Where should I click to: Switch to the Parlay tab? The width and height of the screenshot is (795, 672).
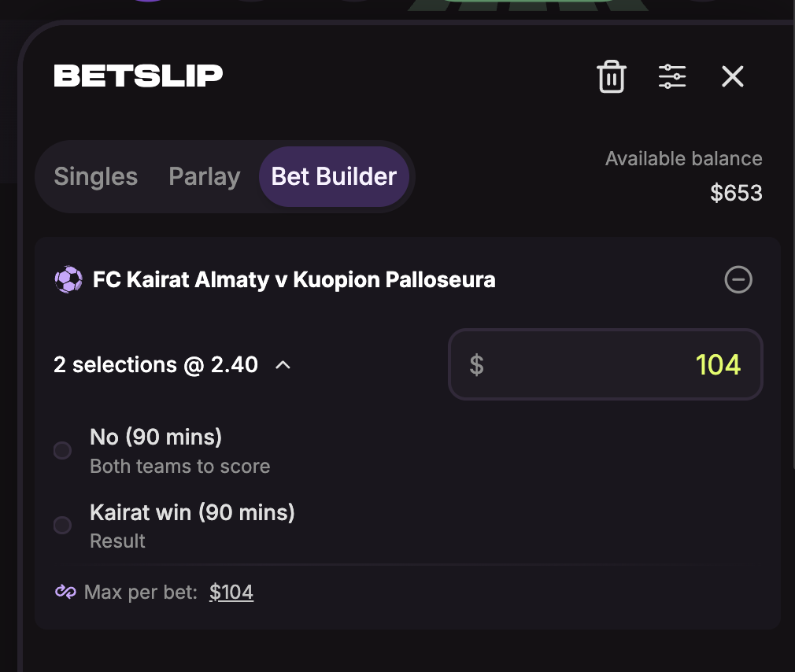(x=205, y=176)
